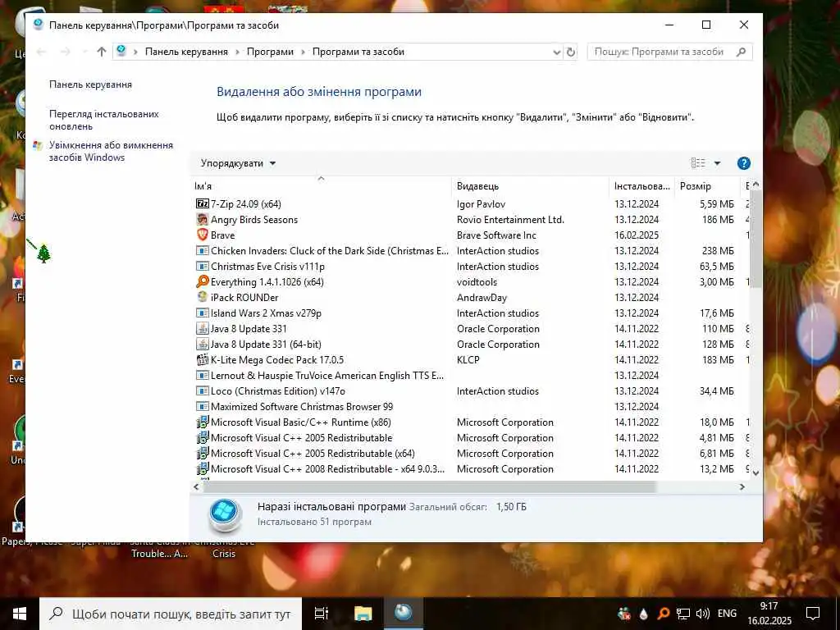Sort by the Видавець column header
Screen dimensions: 840x630
coord(530,186)
